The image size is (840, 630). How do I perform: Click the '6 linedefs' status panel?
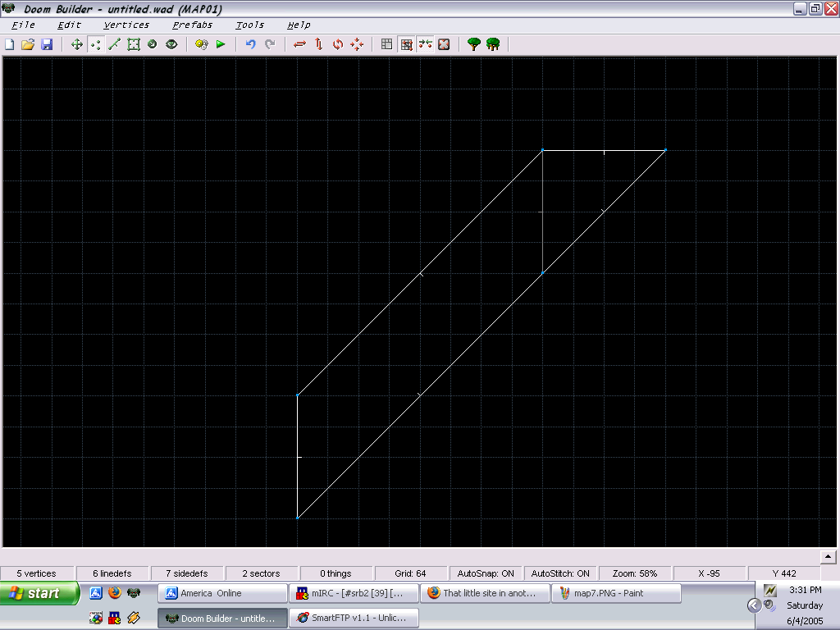click(112, 573)
